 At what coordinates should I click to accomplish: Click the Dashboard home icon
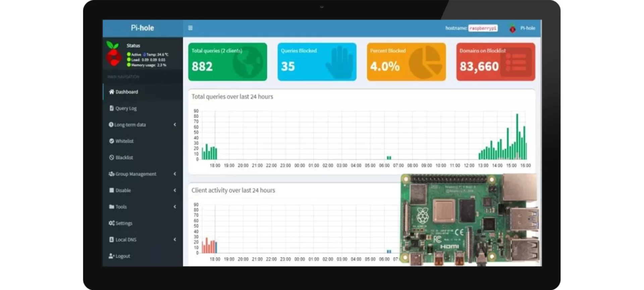pyautogui.click(x=111, y=92)
